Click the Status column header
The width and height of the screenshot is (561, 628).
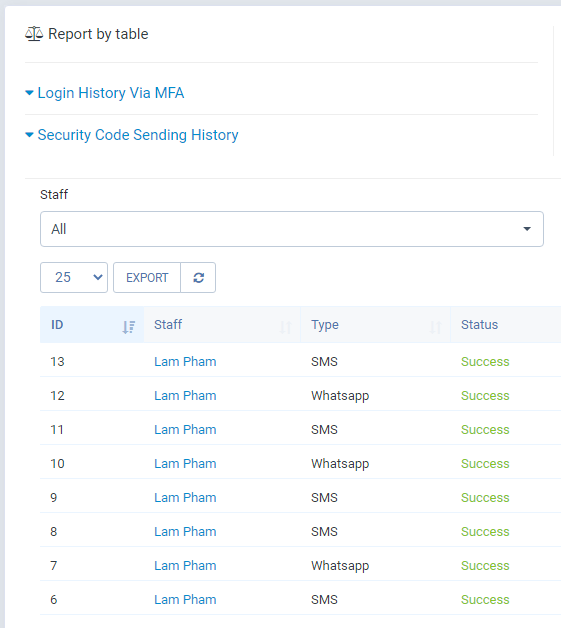coord(479,324)
